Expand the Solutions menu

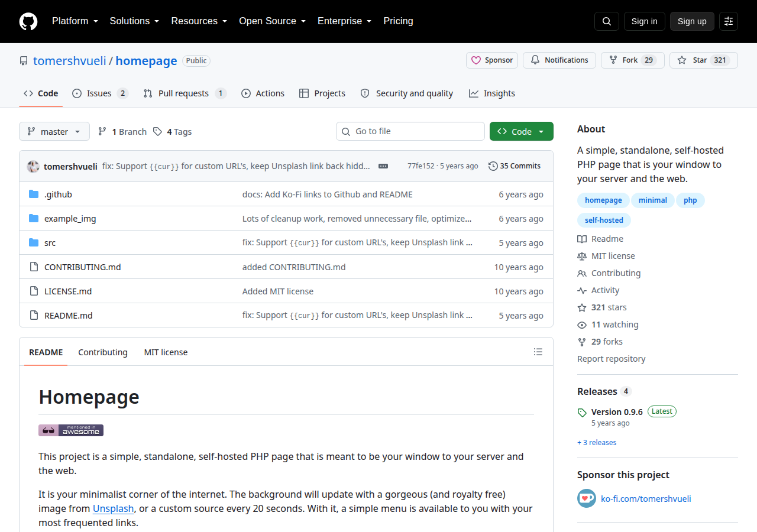[x=134, y=21]
